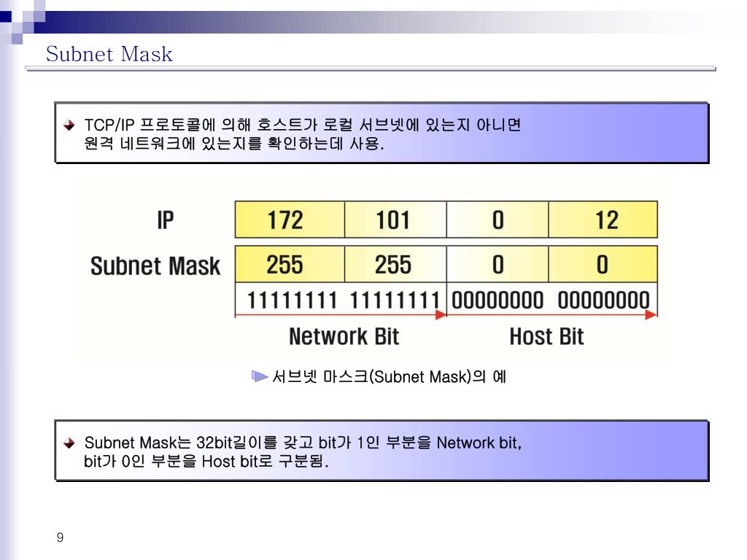Click the bold Subnet Mask row label
Image resolution: width=747 pixels, height=560 pixels.
155,265
